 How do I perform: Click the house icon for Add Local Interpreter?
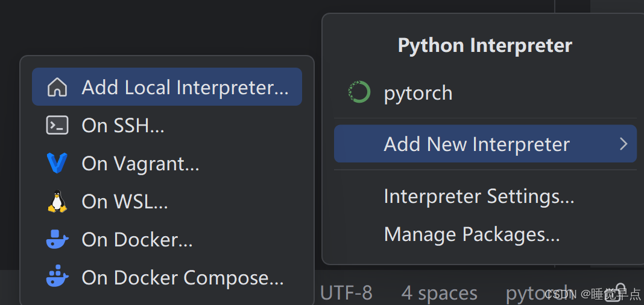(x=57, y=88)
